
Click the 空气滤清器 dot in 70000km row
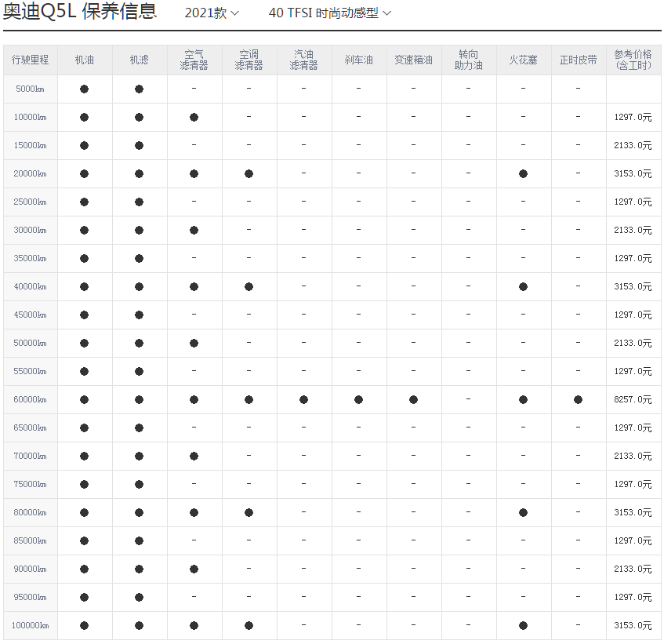click(x=194, y=457)
